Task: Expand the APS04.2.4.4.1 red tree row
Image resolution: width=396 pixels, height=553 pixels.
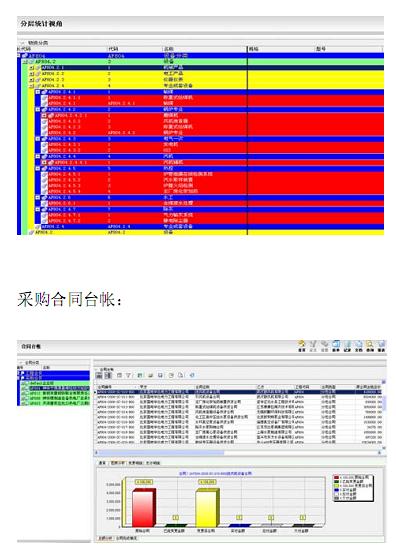Action: [44, 163]
